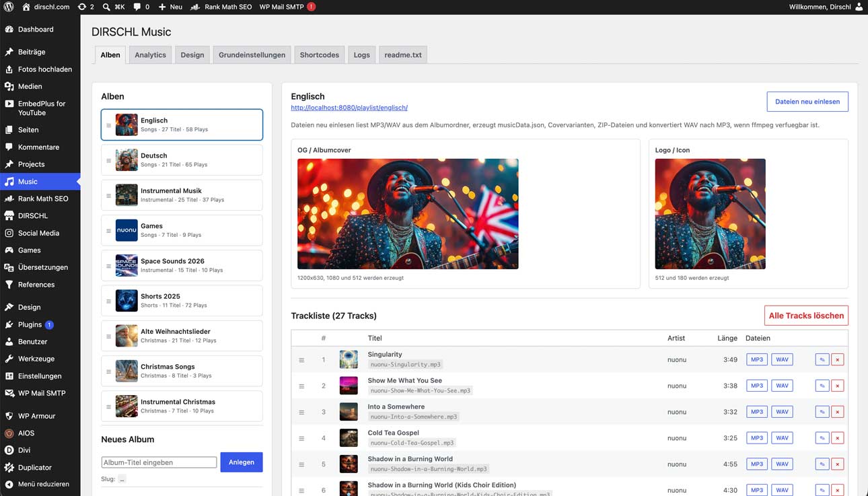868x496 pixels.
Task: Click Dateien neu einlesen button
Action: pos(807,102)
